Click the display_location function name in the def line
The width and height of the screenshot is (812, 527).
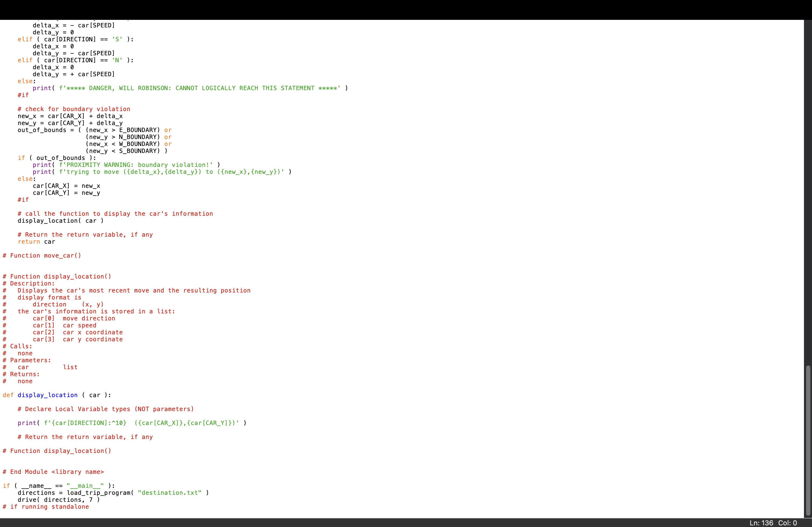48,395
